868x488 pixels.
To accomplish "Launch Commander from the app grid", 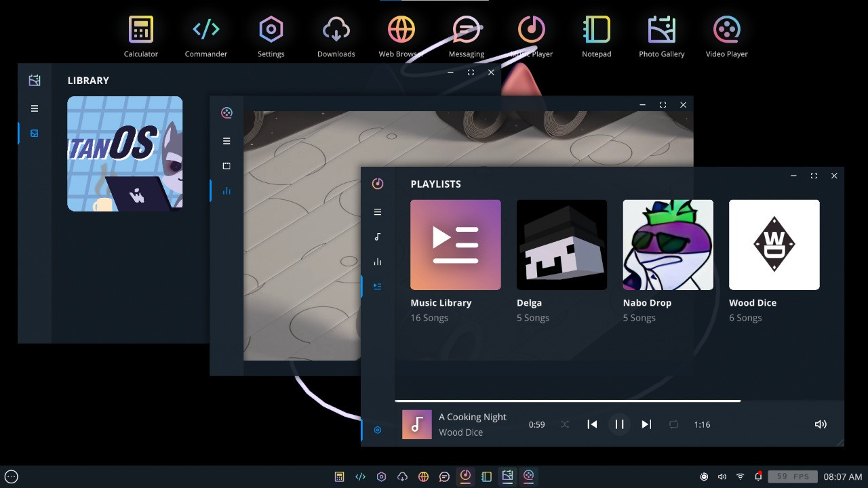I will coord(205,29).
